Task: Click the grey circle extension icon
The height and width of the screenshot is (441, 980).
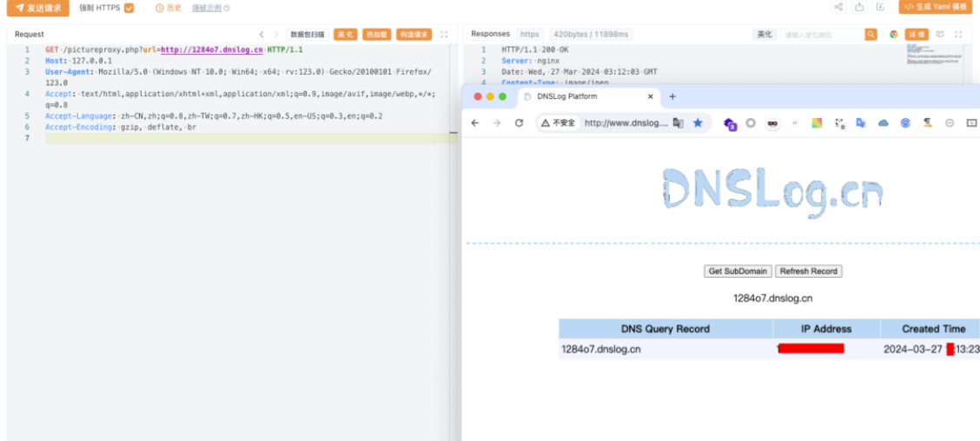Action: point(751,123)
